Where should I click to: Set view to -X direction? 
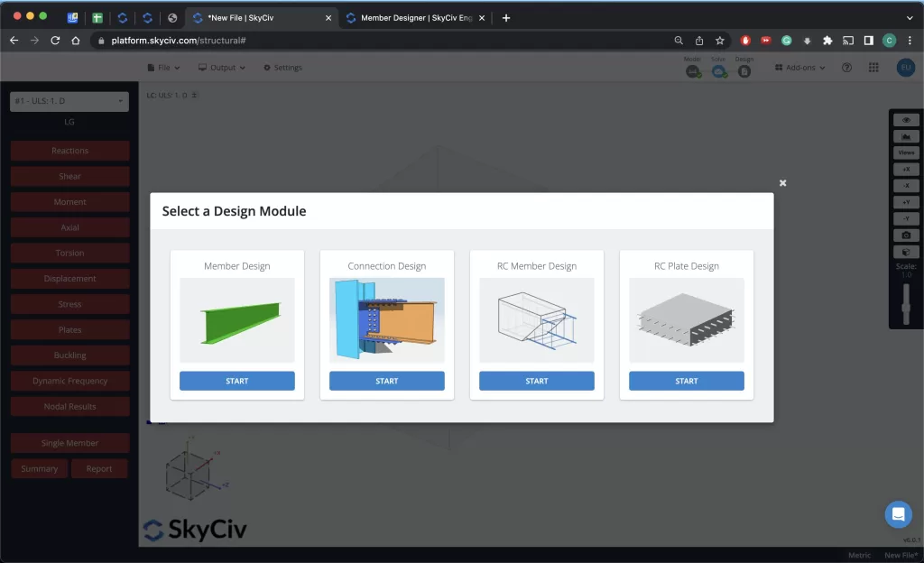906,186
